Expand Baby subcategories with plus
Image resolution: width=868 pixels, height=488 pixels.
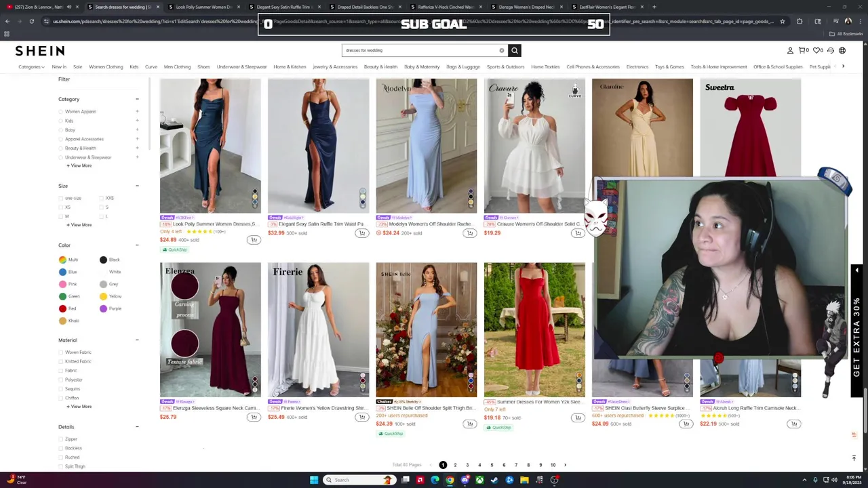137,129
